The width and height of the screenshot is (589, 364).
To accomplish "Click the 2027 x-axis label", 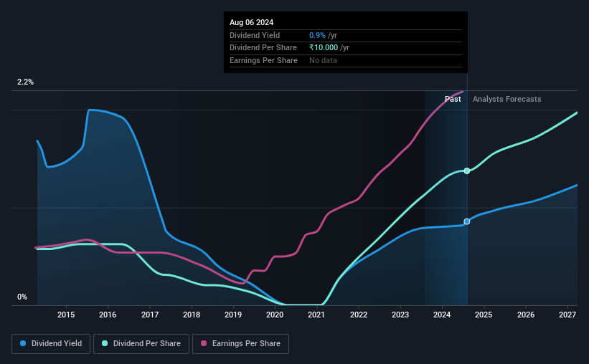I will 567,315.
